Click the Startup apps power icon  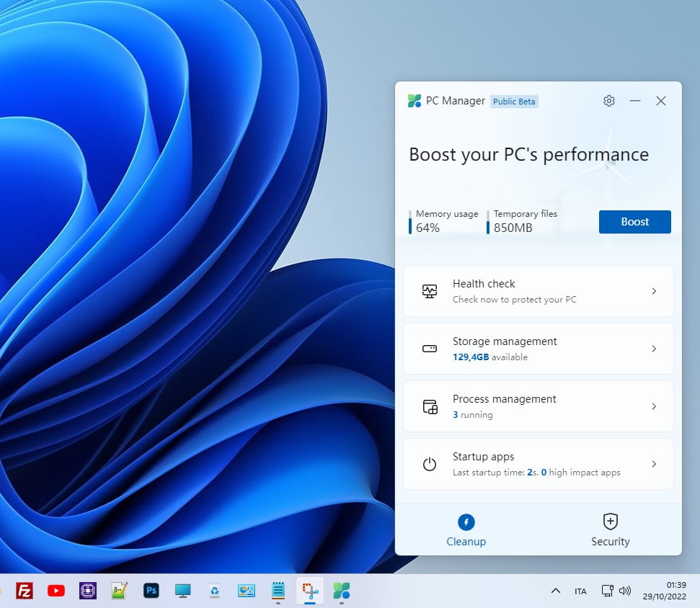click(x=430, y=464)
